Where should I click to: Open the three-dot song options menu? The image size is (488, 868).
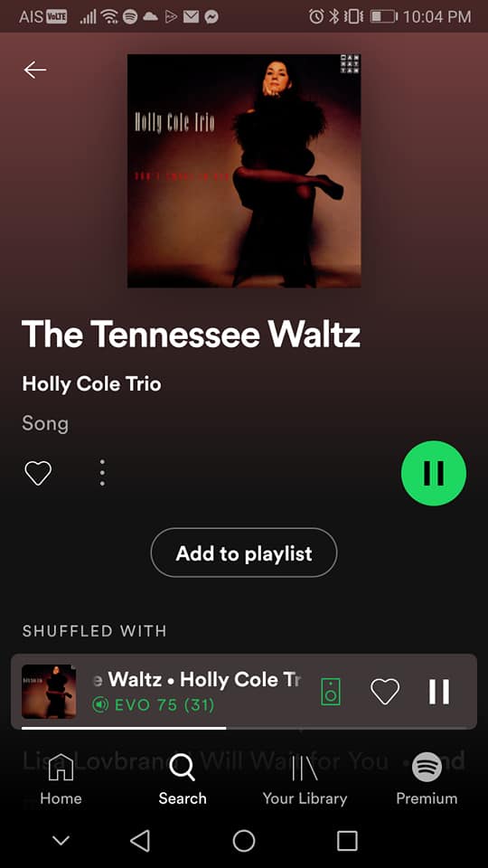[x=102, y=473]
